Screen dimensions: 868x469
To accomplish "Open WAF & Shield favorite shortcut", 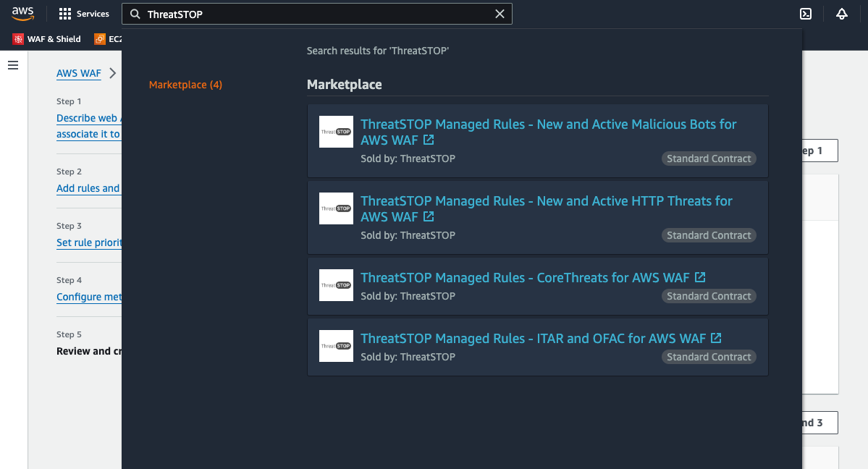I will click(47, 39).
